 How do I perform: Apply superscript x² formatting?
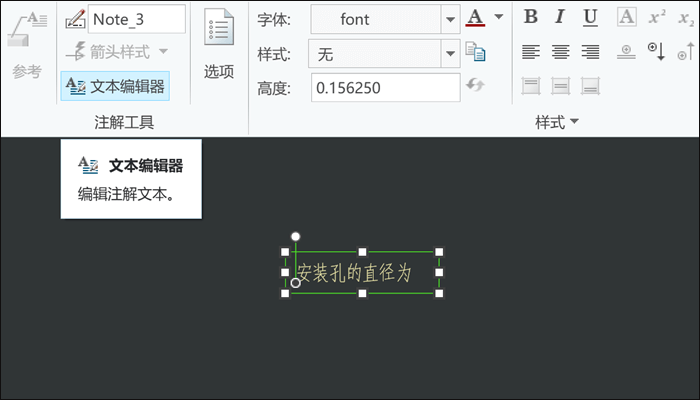point(657,17)
